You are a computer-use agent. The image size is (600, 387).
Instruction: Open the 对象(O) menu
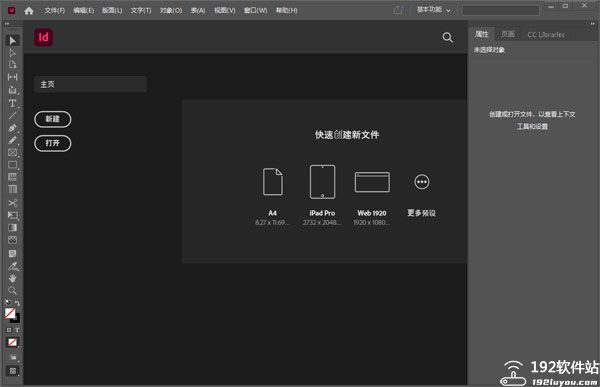click(x=171, y=10)
